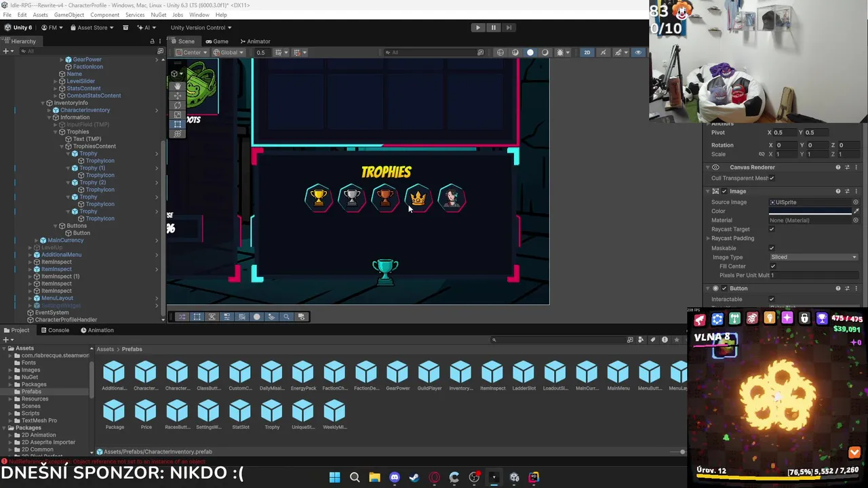Toggle Scene visibility with the eye icon

pos(638,52)
